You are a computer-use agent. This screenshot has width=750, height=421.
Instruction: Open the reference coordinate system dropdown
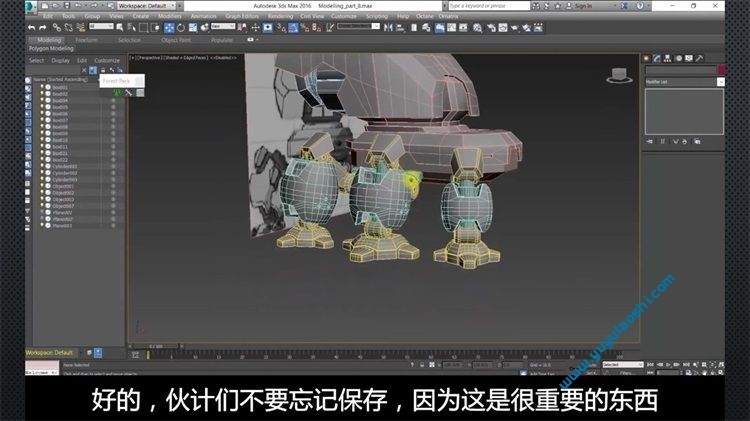(x=223, y=26)
